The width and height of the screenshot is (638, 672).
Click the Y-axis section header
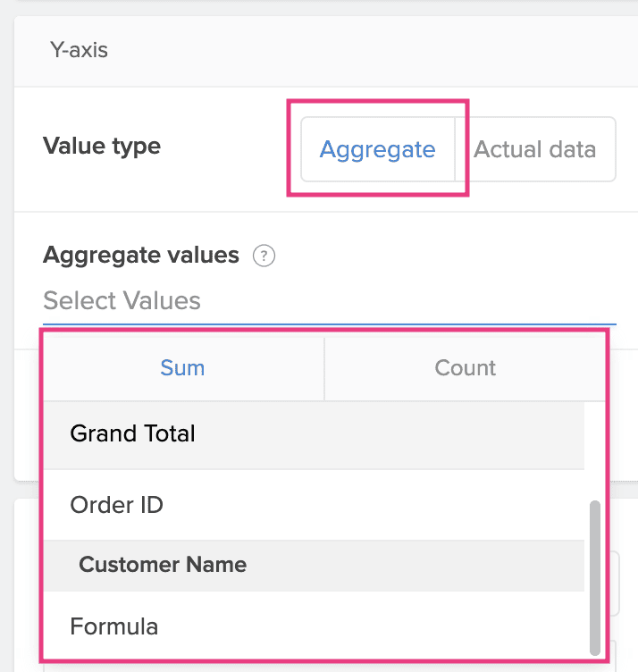pyautogui.click(x=79, y=50)
